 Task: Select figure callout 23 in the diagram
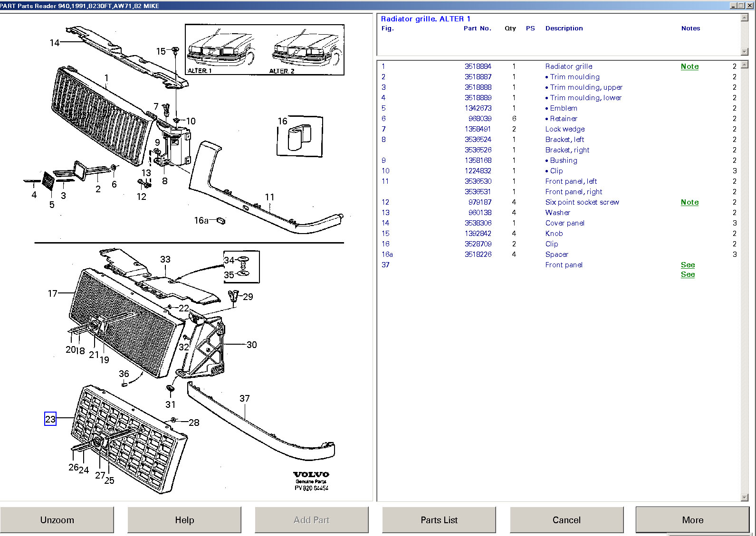pyautogui.click(x=50, y=419)
